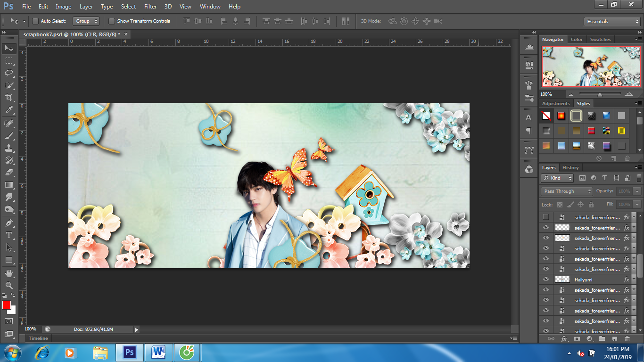Viewport: 644px width, 362px height.
Task: Click the red foreground color swatch
Action: pyautogui.click(x=7, y=305)
